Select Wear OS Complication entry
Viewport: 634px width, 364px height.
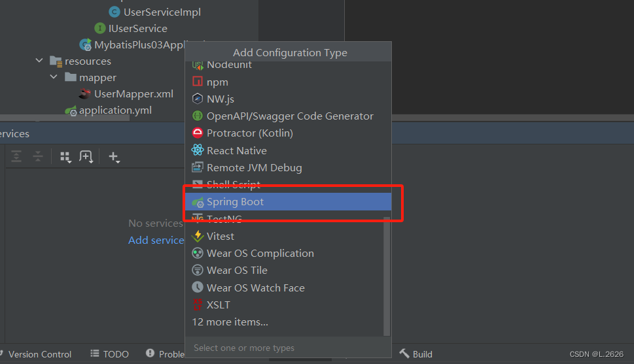click(284, 253)
